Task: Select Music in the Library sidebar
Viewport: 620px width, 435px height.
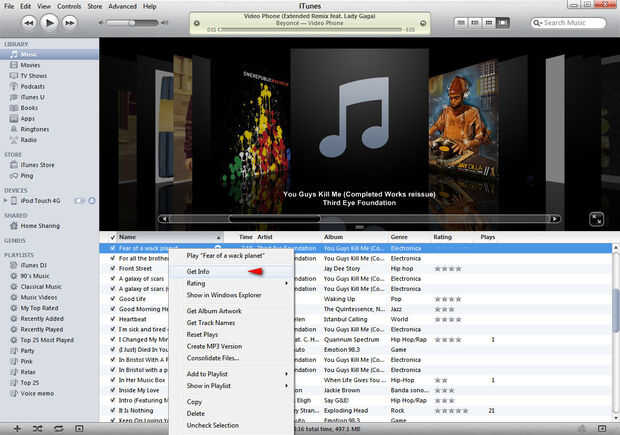Action: pyautogui.click(x=49, y=54)
